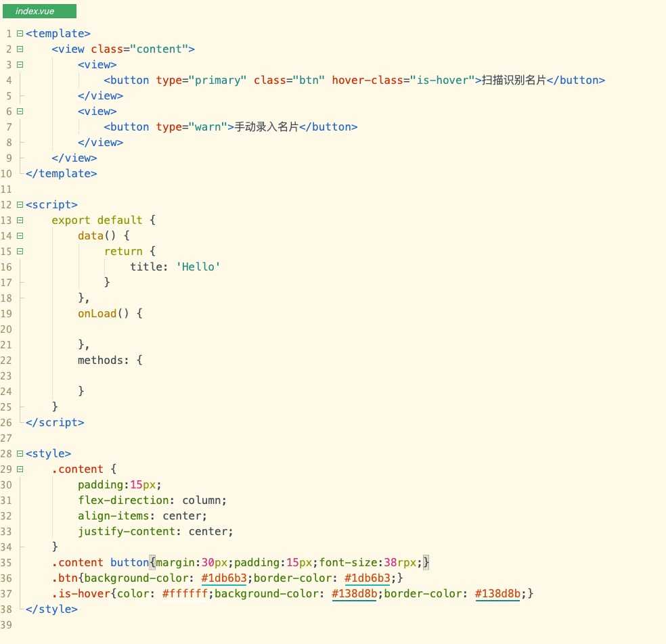The width and height of the screenshot is (666, 644).
Task: Collapse the template block on line 1
Action: (x=20, y=33)
